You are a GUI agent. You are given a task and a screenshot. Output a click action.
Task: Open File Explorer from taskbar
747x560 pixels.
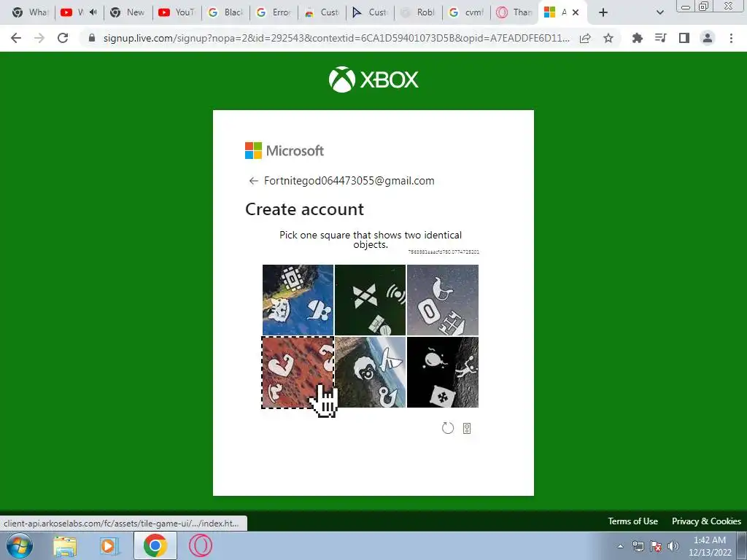pyautogui.click(x=65, y=545)
